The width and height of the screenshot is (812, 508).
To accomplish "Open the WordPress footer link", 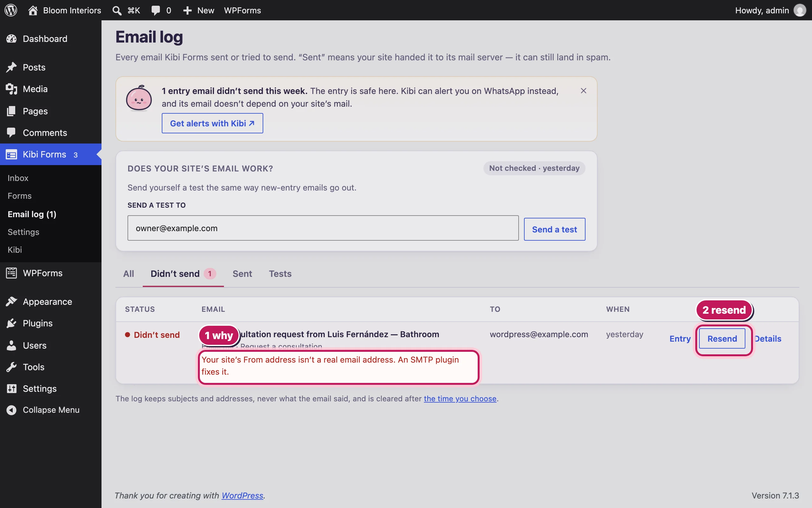I will click(242, 496).
